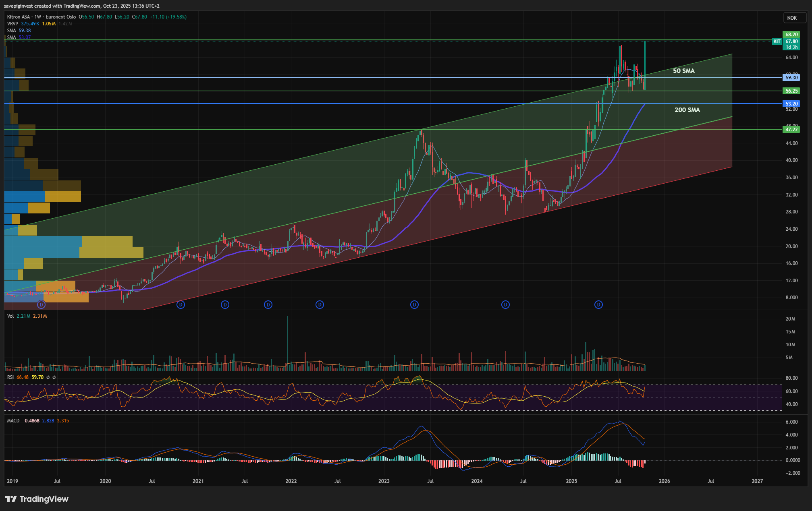Toggle the VRVP indicator legend
This screenshot has height=511, width=812.
tap(12, 24)
